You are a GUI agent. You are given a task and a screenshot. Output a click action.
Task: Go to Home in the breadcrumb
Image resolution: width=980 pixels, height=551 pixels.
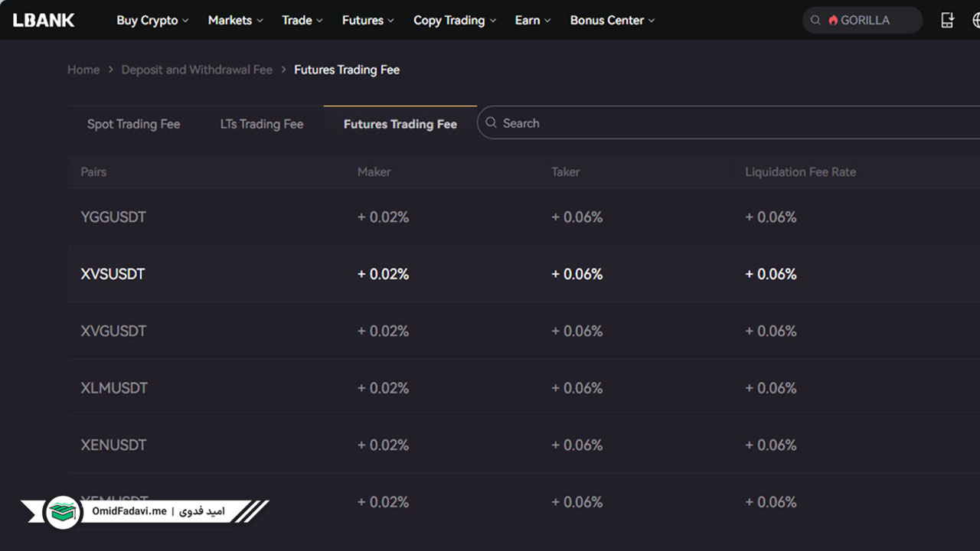(x=83, y=70)
